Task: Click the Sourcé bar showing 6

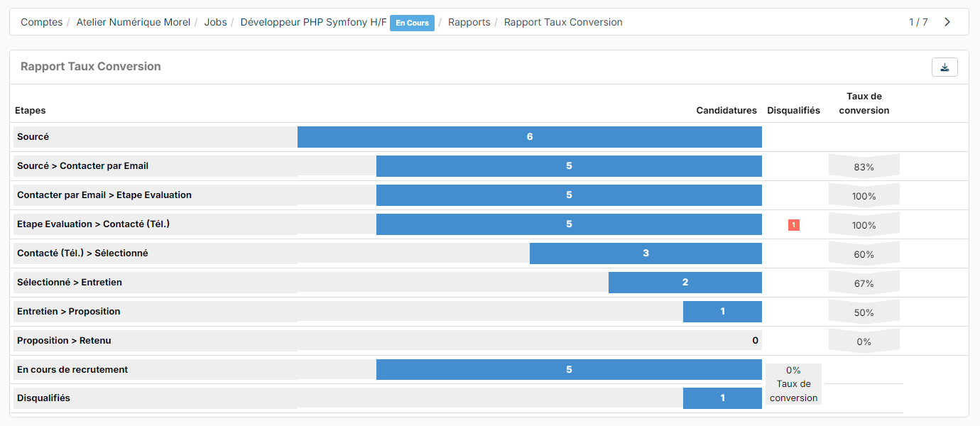Action: click(530, 137)
